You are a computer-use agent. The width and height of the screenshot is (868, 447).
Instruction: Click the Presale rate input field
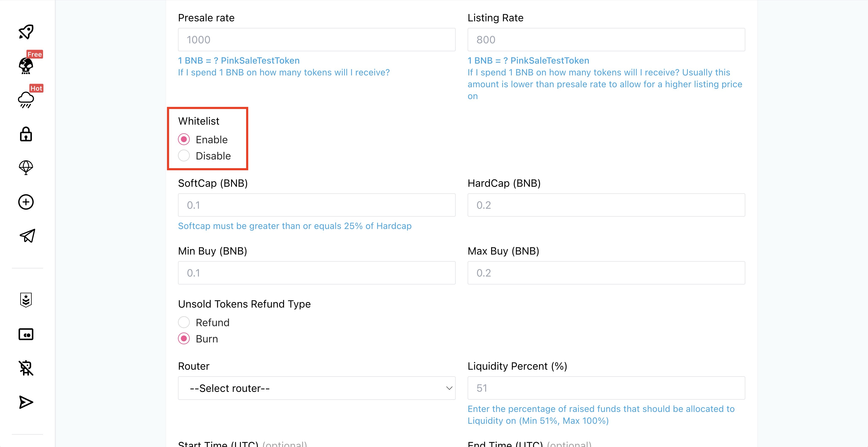317,40
